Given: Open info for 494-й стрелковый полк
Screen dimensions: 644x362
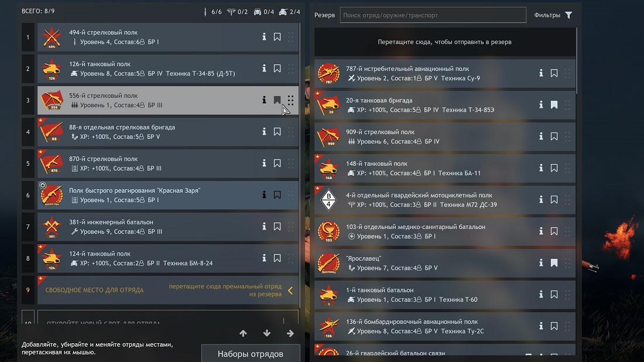Looking at the screenshot, I should point(264,36).
